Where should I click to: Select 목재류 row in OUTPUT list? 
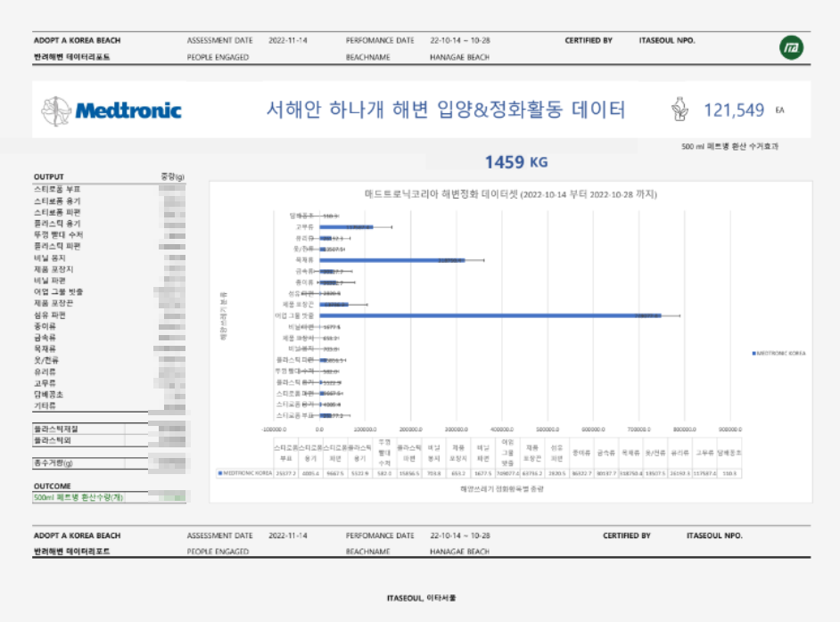coord(110,348)
